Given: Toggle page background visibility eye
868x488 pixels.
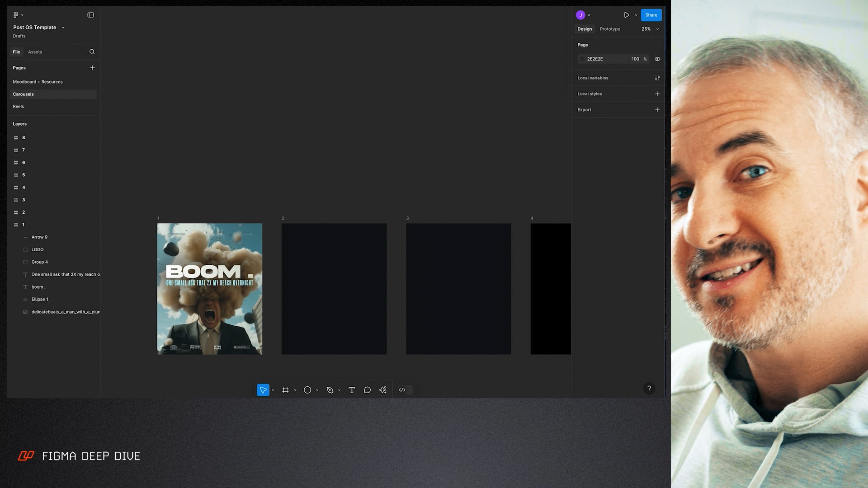Looking at the screenshot, I should 657,59.
